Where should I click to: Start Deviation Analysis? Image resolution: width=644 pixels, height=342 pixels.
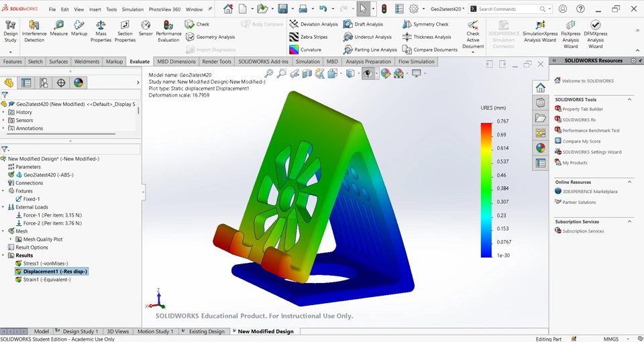313,24
